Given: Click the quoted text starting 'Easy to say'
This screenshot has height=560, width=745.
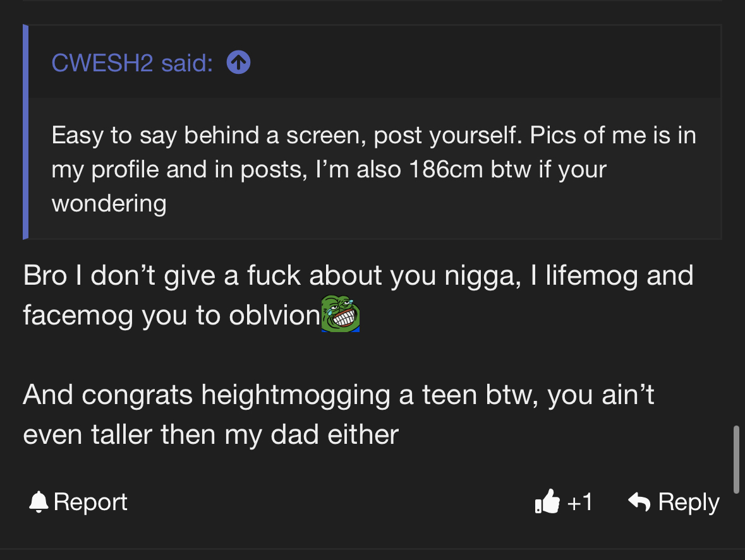Looking at the screenshot, I should (x=373, y=135).
